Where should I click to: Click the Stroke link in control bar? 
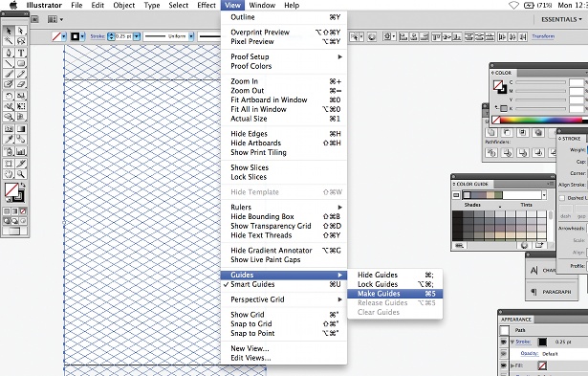pos(98,36)
